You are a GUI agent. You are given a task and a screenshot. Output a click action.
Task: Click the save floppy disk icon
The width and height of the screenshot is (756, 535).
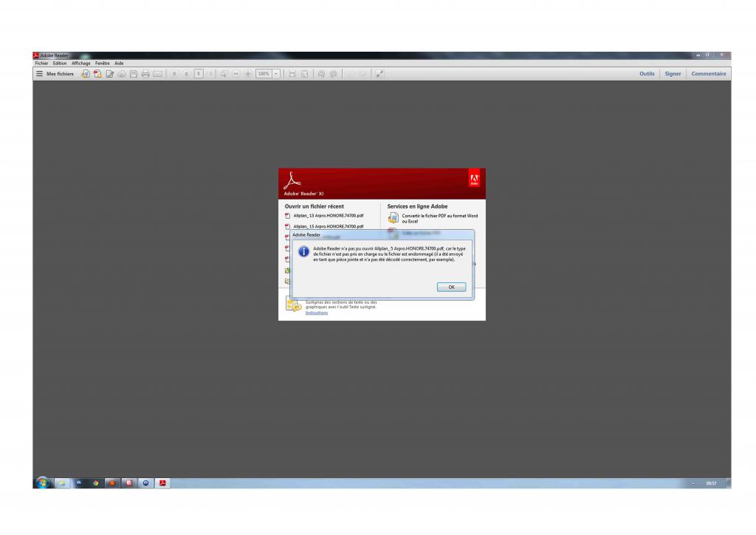(134, 74)
